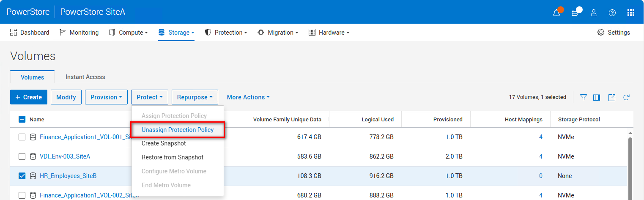Open the Repurpose dropdown
The height and width of the screenshot is (200, 644).
(195, 97)
